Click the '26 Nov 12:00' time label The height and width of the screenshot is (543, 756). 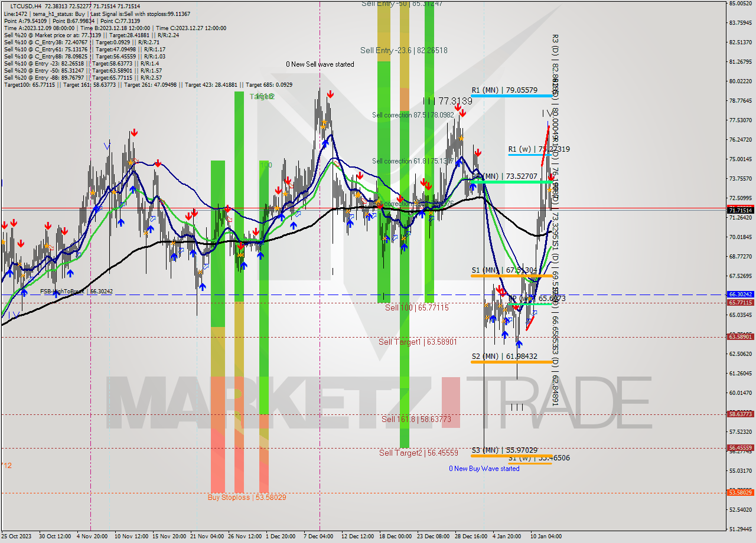[244, 537]
